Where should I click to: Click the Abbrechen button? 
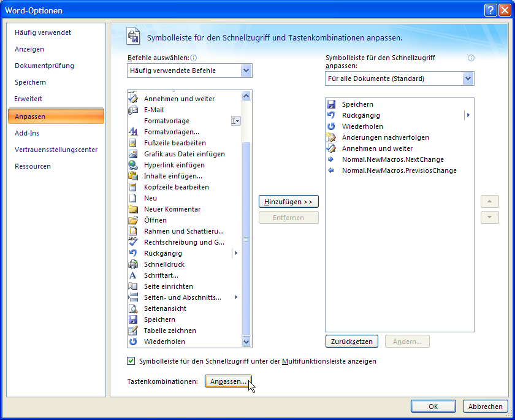[485, 407]
